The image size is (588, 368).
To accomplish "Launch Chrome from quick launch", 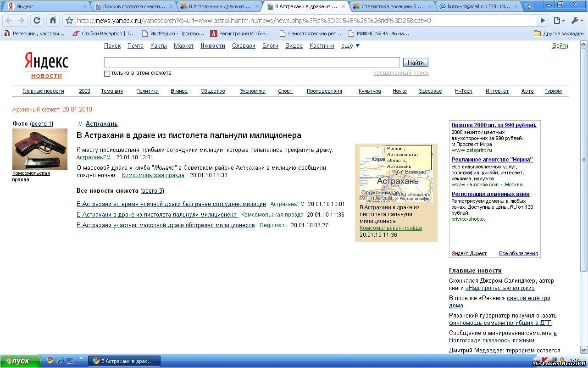I will pos(50,361).
